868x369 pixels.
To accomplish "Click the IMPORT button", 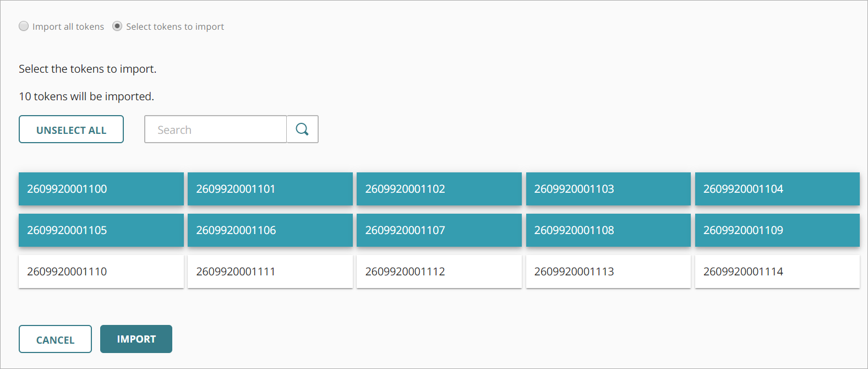I will pyautogui.click(x=136, y=339).
